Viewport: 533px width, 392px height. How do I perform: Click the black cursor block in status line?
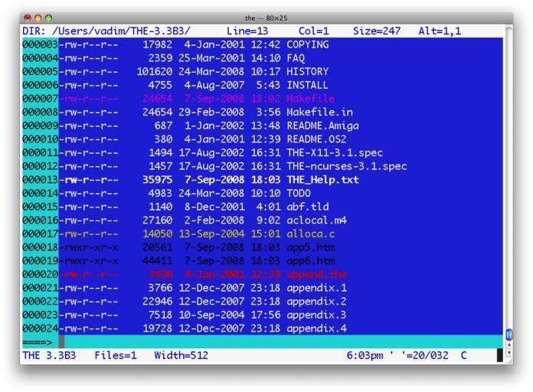tap(500, 356)
